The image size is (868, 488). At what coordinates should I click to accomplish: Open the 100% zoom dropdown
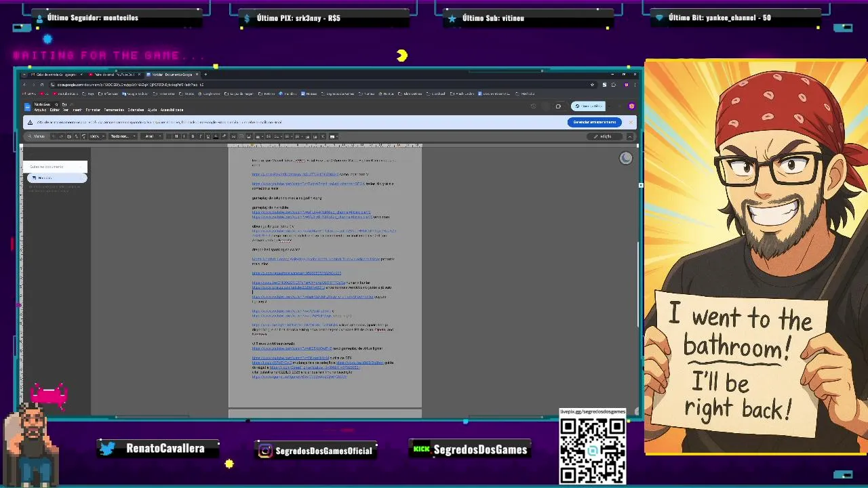pos(95,136)
